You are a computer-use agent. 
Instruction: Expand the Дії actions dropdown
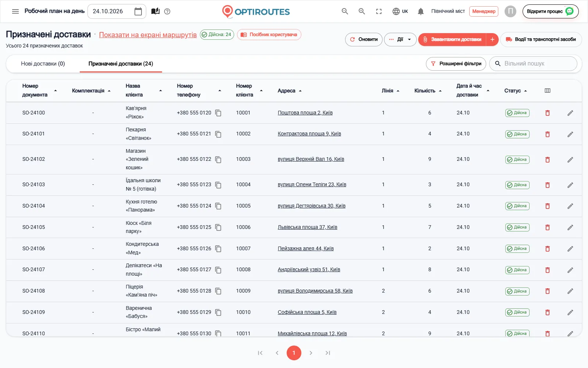tap(400, 39)
